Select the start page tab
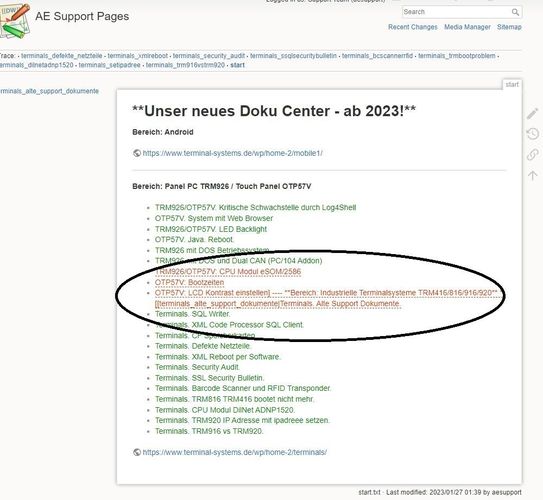Image resolution: width=543 pixels, height=500 pixels. 512,84
